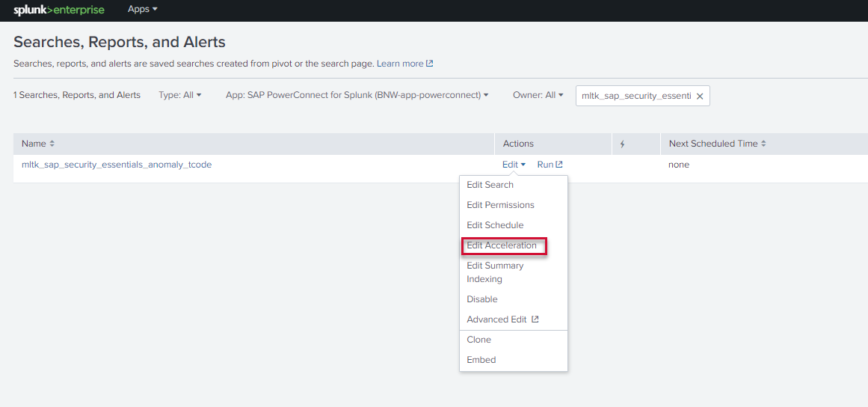Select Edit Search from menu
The height and width of the screenshot is (407, 868).
point(490,185)
